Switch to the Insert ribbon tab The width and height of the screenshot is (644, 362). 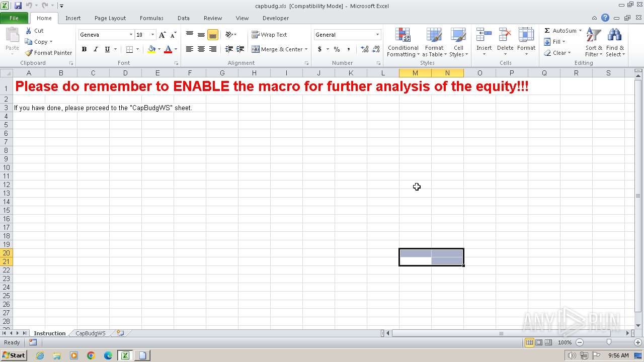tap(73, 18)
